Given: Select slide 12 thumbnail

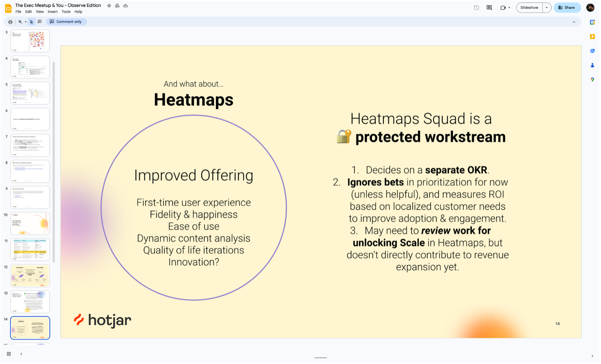Looking at the screenshot, I should pyautogui.click(x=30, y=276).
